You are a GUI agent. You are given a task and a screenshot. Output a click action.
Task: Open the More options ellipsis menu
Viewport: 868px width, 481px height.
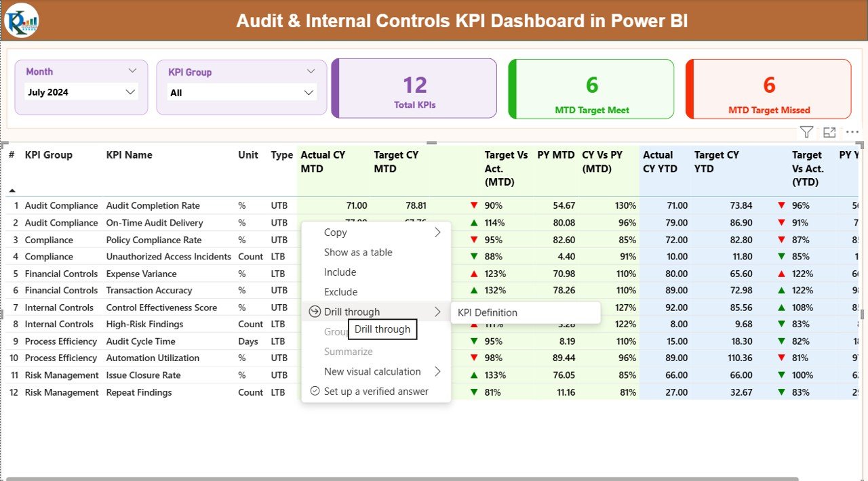pos(852,132)
